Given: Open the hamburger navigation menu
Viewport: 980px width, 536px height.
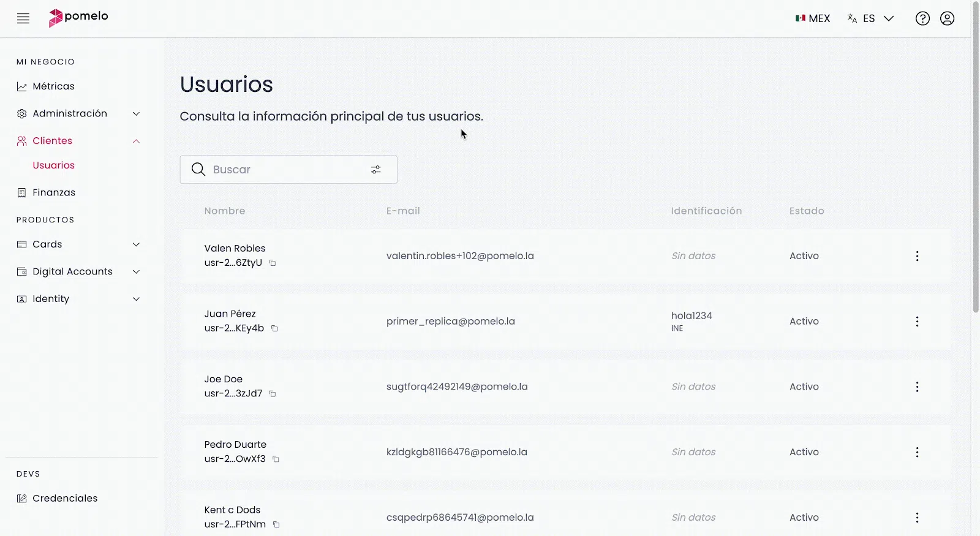Looking at the screenshot, I should click(23, 18).
